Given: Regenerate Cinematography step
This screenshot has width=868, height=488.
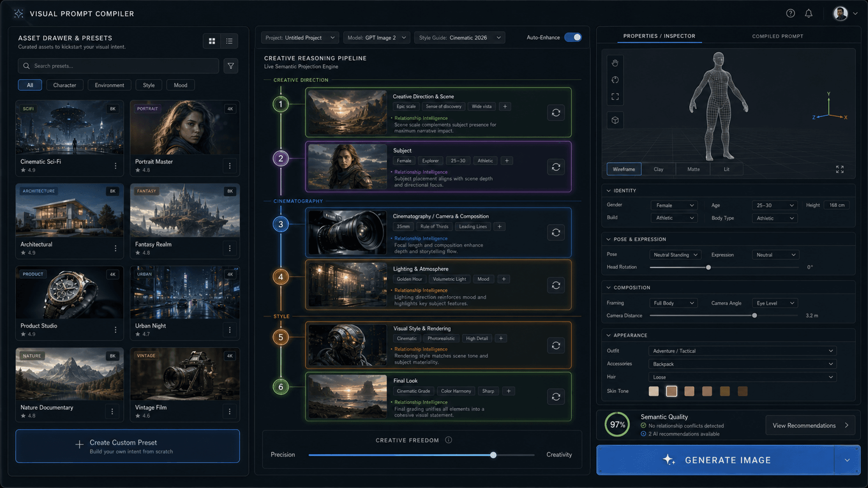Looking at the screenshot, I should coord(556,233).
